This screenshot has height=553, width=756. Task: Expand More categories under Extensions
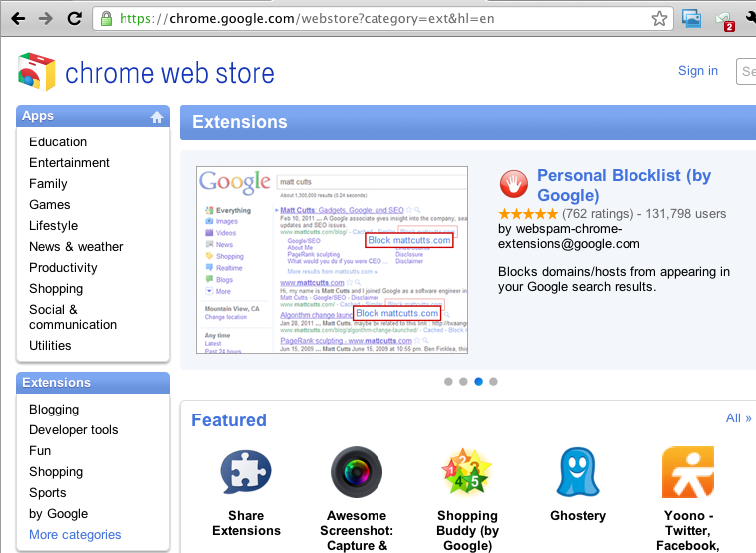(75, 535)
